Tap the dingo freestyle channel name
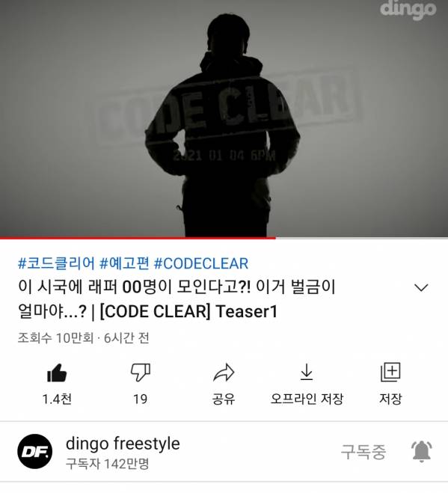 (123, 444)
